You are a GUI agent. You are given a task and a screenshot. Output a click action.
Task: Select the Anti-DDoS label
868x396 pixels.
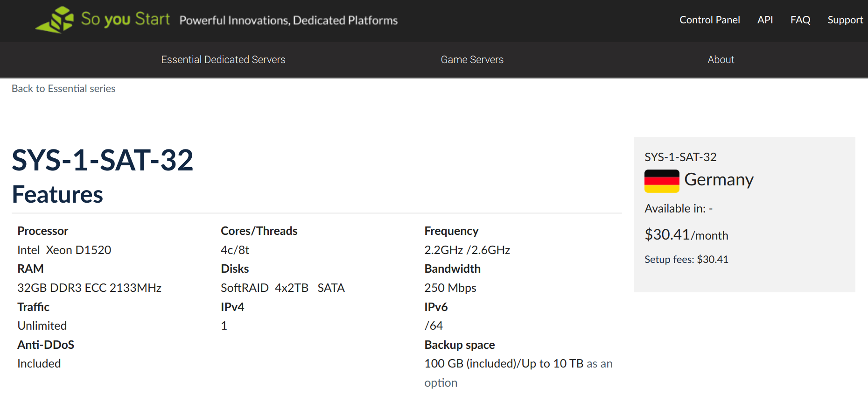(46, 345)
